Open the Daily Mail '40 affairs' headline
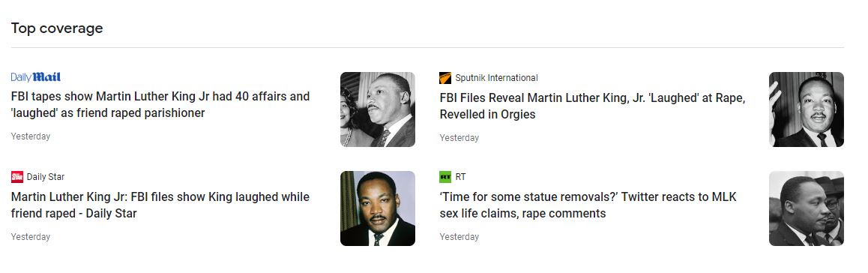The image size is (868, 273). (x=160, y=105)
